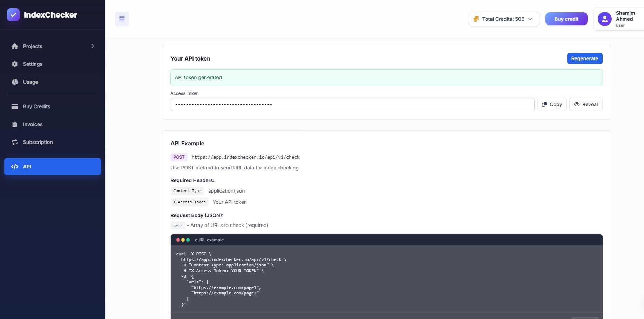Switch to the Buy Credits section

pos(36,106)
